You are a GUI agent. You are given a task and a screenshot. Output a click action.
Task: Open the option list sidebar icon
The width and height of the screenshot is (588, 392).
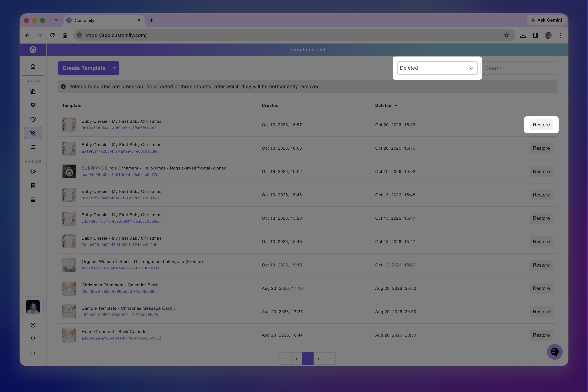[33, 147]
